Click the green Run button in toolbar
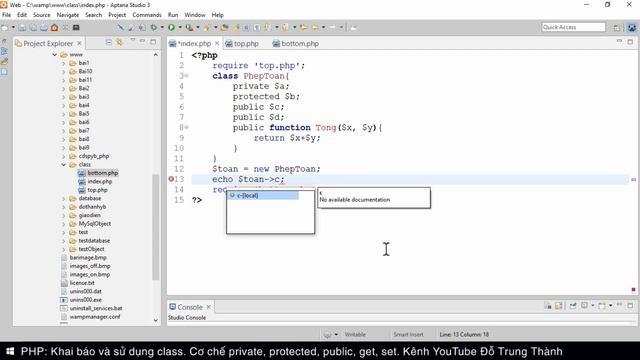The image size is (640, 360). (171, 27)
